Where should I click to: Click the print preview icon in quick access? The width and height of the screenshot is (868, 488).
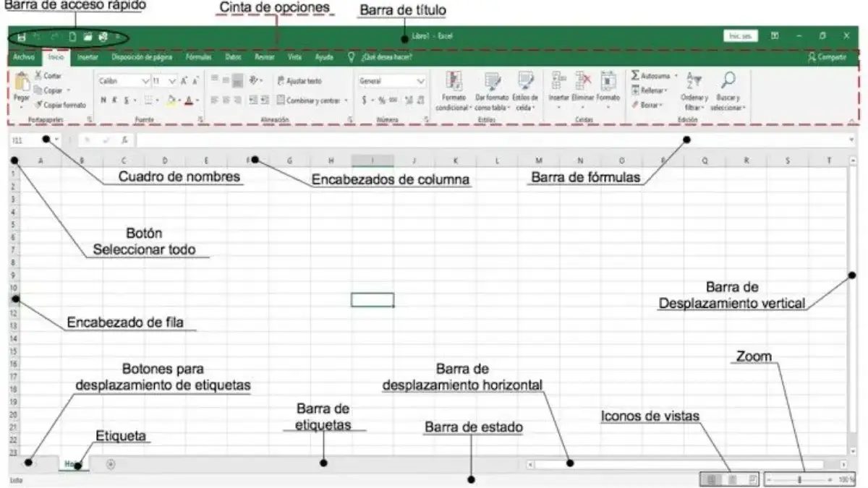[103, 36]
